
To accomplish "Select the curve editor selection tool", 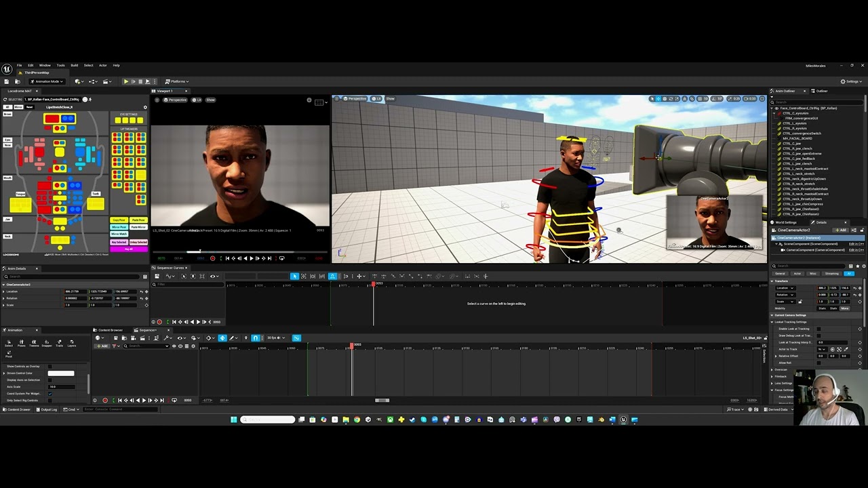I will pyautogui.click(x=295, y=276).
